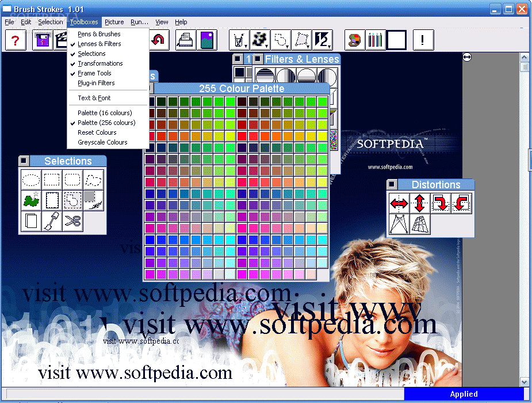Image resolution: width=532 pixels, height=403 pixels.
Task: Click the vertical scrollbar up arrow
Action: tap(524, 58)
